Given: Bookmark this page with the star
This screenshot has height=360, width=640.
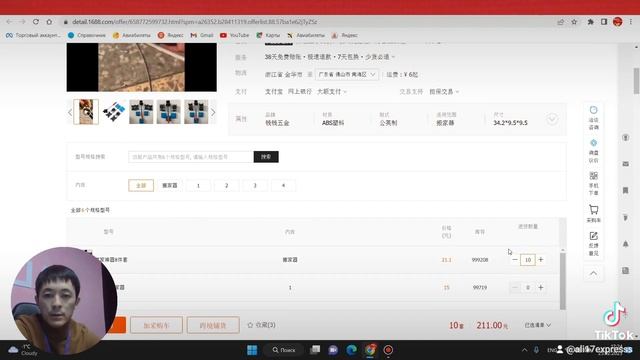Looking at the screenshot, I should 574,22.
